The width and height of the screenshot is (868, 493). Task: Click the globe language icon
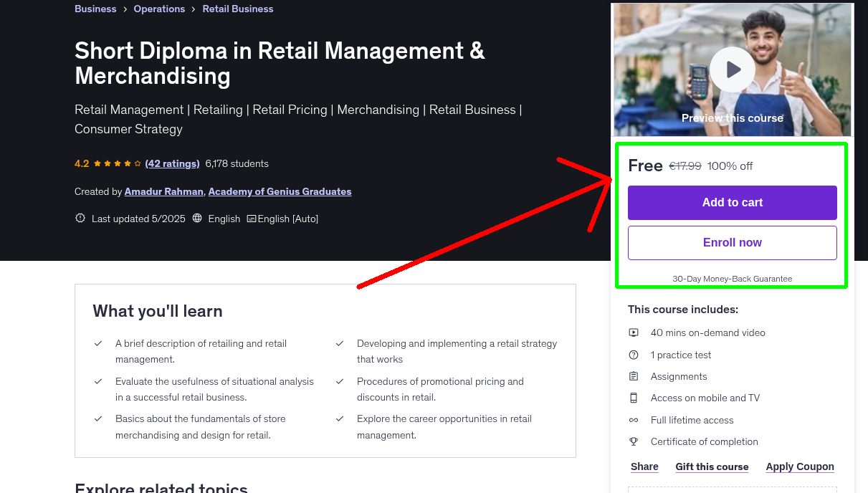pyautogui.click(x=198, y=219)
